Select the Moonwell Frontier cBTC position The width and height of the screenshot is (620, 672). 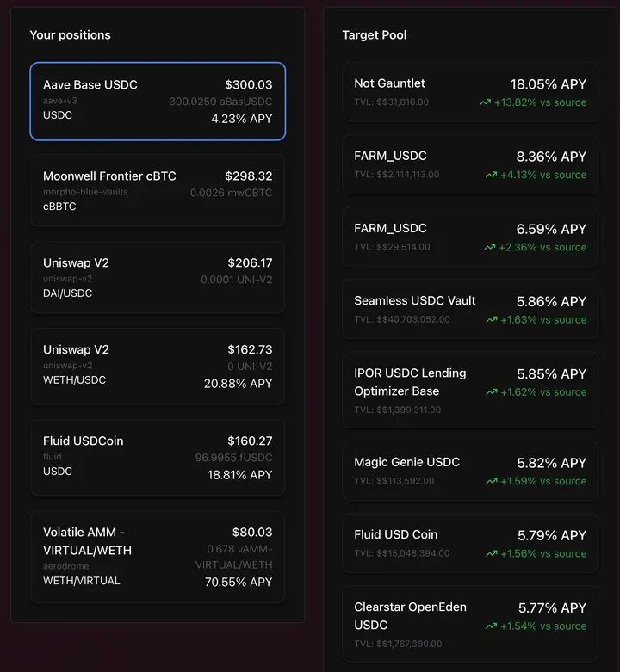pos(158,190)
